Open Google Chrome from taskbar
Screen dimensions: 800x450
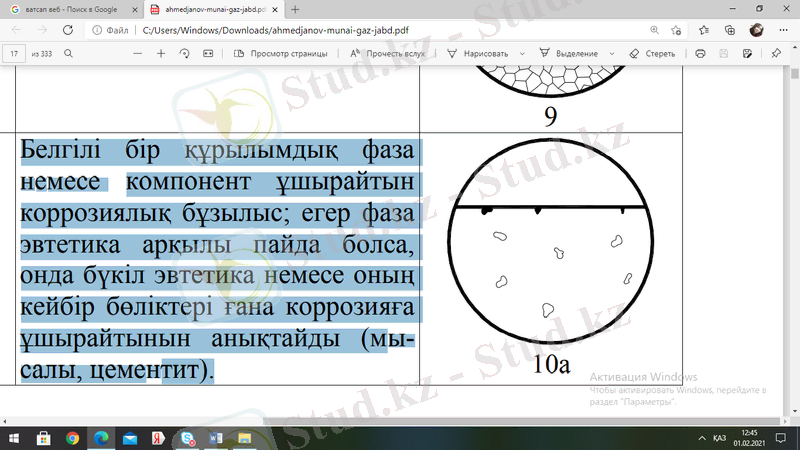(72, 438)
